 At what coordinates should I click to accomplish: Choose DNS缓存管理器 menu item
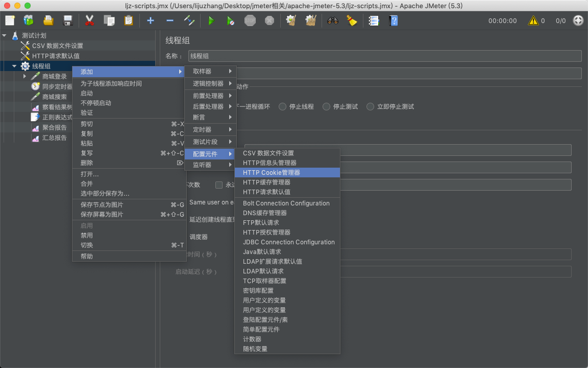coord(287,213)
